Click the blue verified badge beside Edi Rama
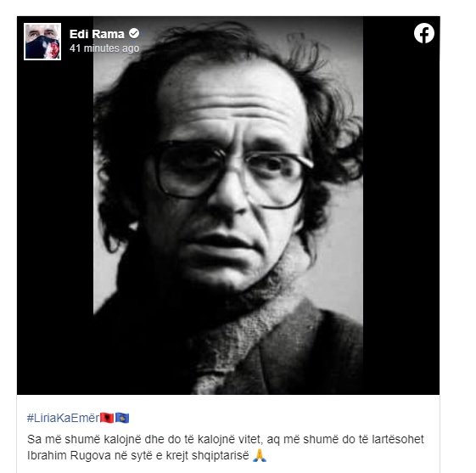Viewport: 476px width, 473px height. pyautogui.click(x=134, y=33)
